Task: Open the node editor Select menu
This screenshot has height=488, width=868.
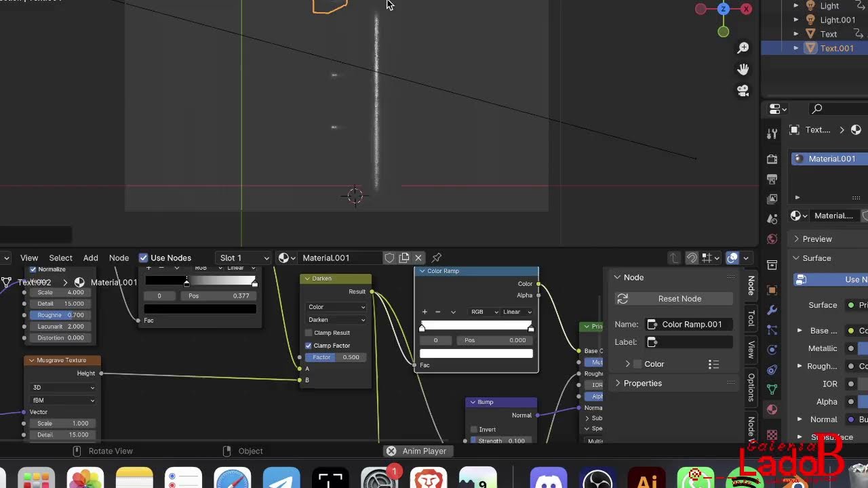Action: click(60, 258)
